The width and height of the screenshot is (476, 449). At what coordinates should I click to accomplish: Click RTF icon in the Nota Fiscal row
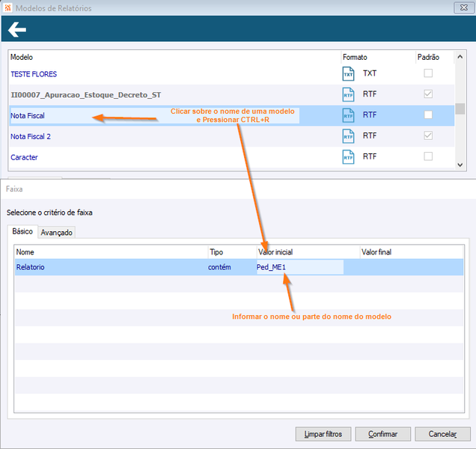coord(348,115)
